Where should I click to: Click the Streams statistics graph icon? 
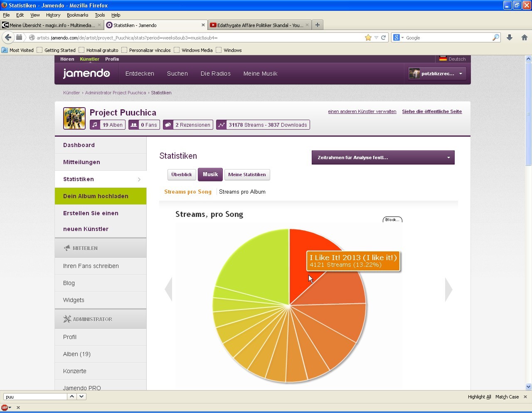[222, 125]
